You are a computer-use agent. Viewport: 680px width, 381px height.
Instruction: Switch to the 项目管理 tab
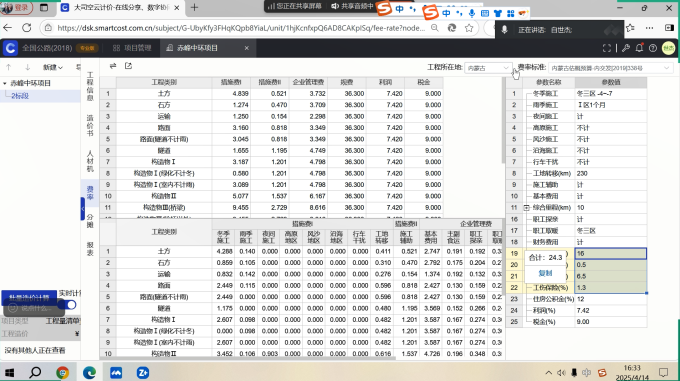click(132, 48)
